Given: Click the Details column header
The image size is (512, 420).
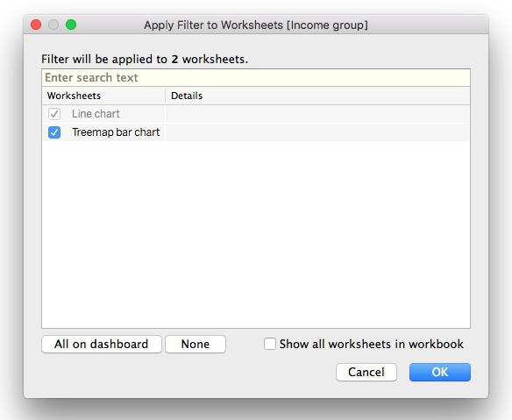Looking at the screenshot, I should point(317,96).
